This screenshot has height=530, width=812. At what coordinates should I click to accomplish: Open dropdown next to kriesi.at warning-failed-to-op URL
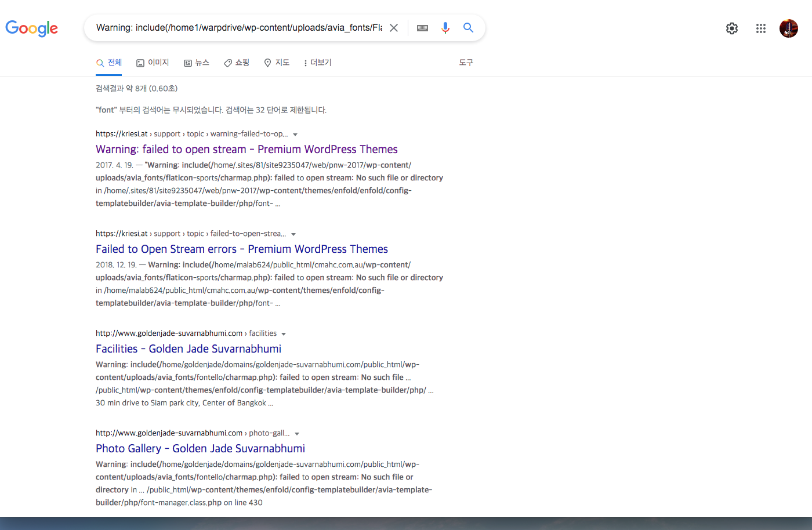point(295,135)
